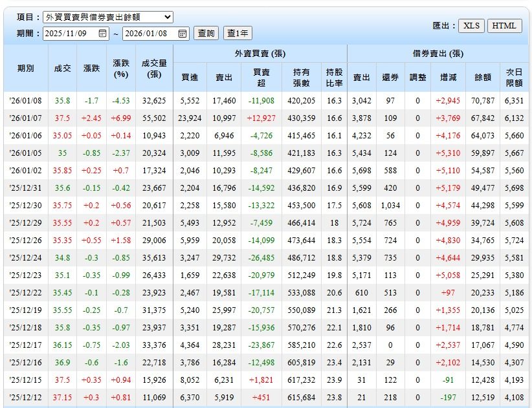This screenshot has width=532, height=408.
Task: Click the holdings value 605,819
Action: coord(302,363)
